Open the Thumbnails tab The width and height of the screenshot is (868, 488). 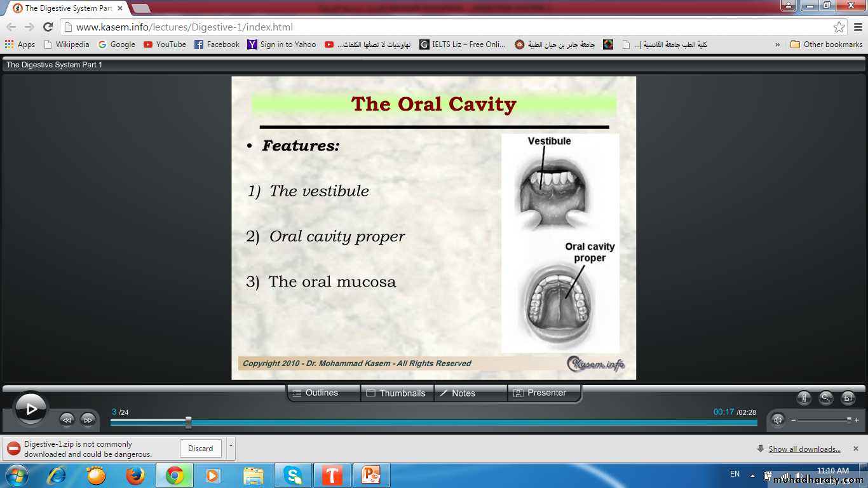(397, 393)
